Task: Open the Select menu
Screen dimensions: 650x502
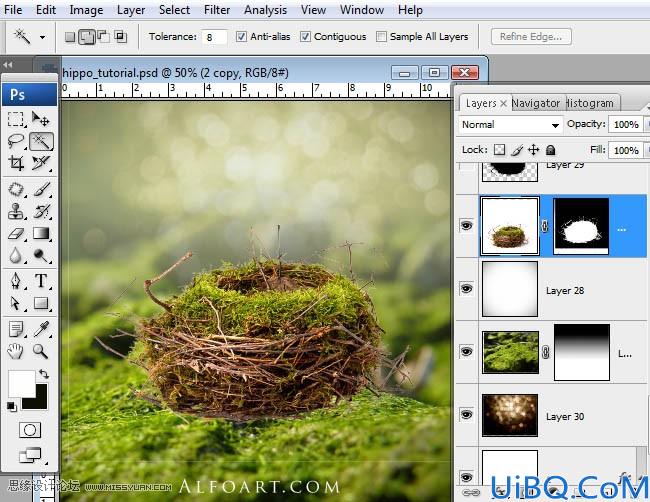Action: point(175,10)
